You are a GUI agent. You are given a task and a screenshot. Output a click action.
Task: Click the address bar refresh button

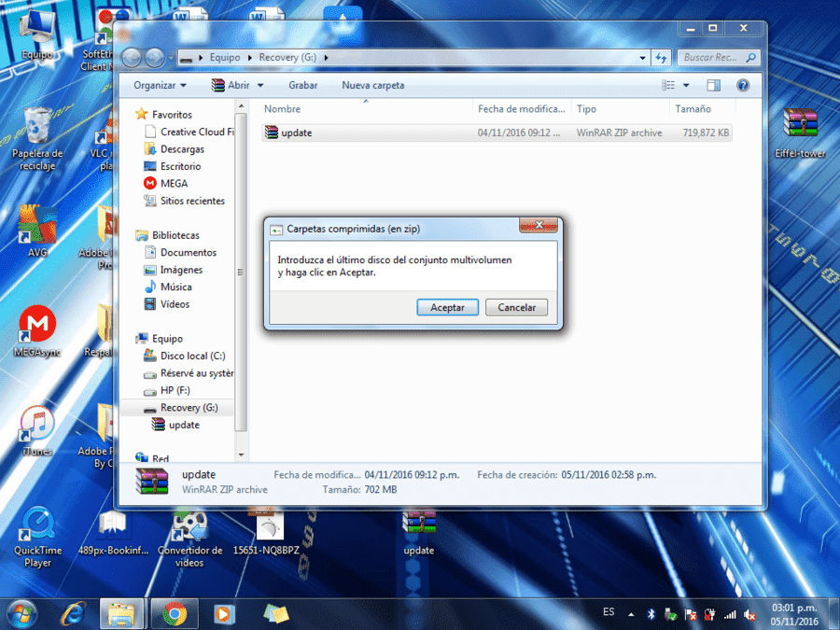coord(661,57)
